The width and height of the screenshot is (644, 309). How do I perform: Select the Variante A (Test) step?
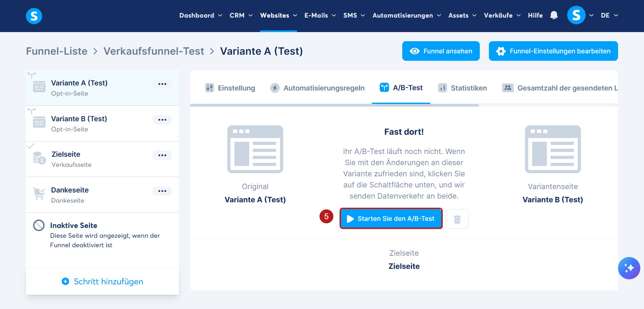[x=103, y=88]
